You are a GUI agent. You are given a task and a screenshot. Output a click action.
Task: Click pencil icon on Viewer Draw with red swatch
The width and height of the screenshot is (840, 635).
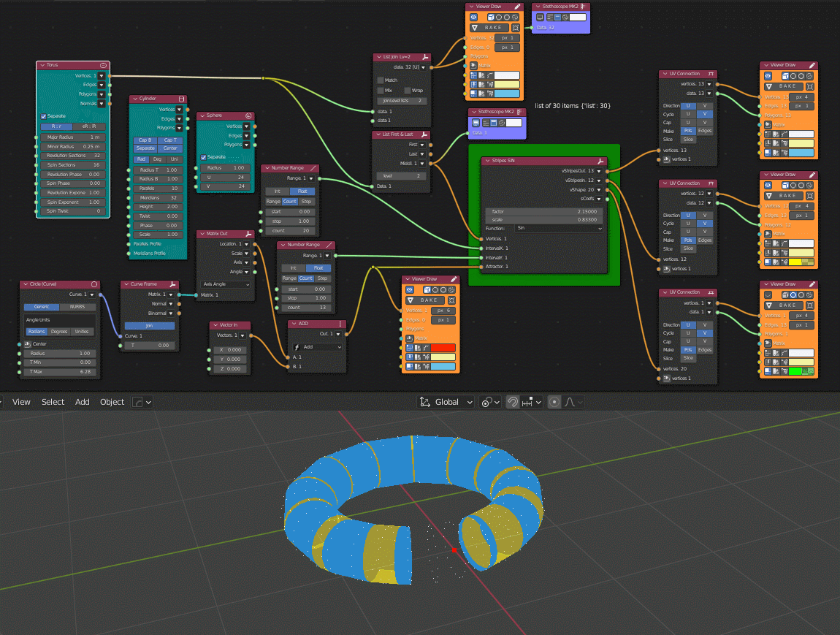tap(454, 279)
